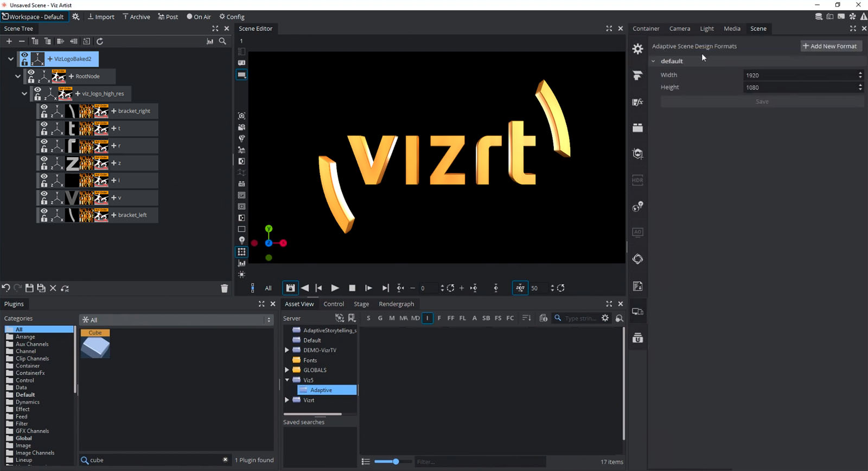This screenshot has width=868, height=471.
Task: Switch to the Light tab
Action: 707,29
